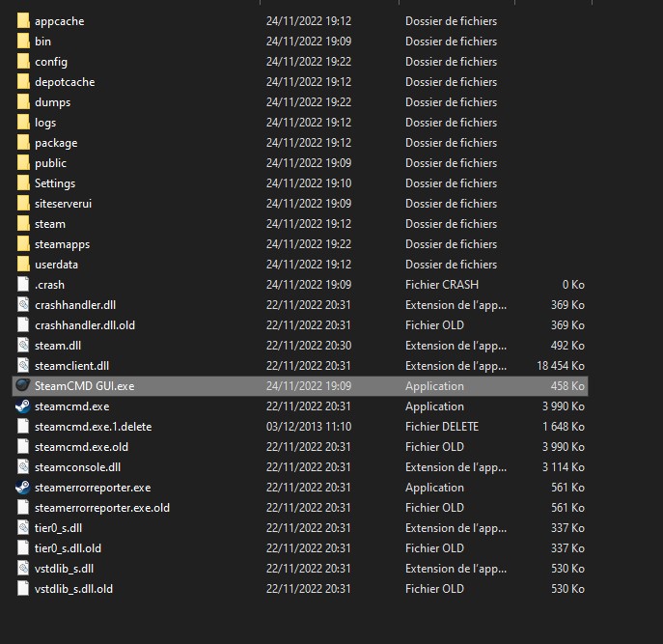Screen dimensions: 663x644
Task: Click the userdata folder icon
Action: click(23, 264)
